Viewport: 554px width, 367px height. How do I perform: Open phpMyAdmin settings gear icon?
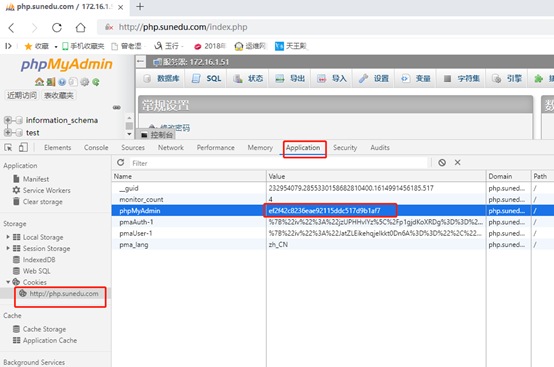tap(84, 82)
